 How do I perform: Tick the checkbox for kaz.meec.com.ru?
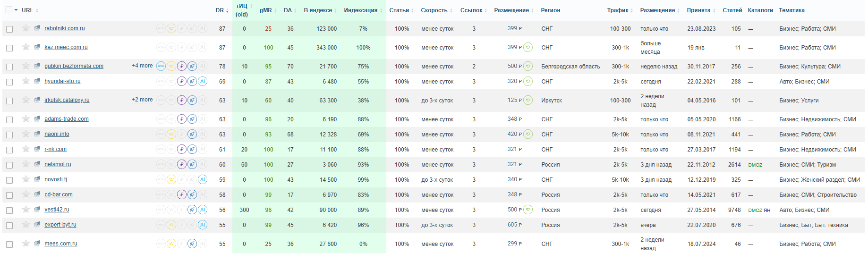9,48
